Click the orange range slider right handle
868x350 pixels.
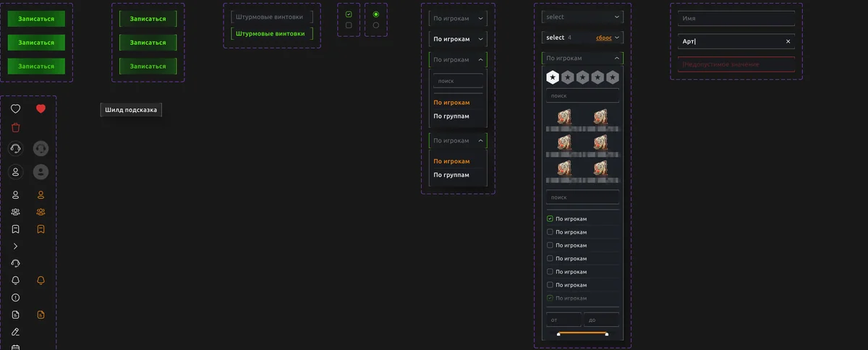(x=606, y=335)
